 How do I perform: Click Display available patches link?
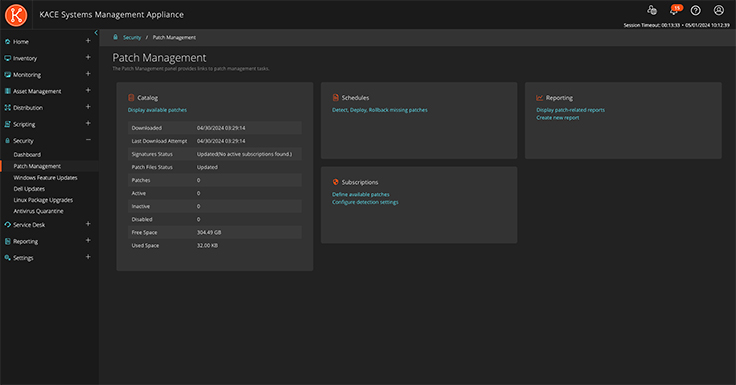point(157,110)
